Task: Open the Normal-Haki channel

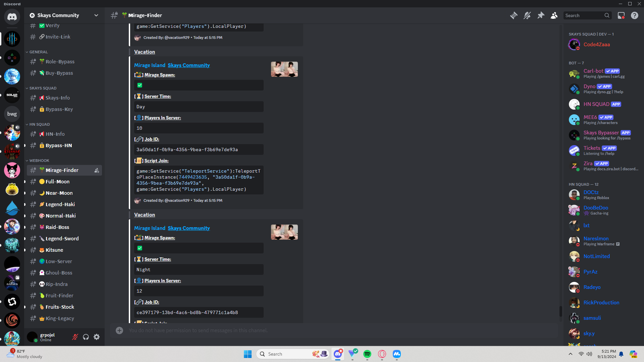Action: click(64, 216)
